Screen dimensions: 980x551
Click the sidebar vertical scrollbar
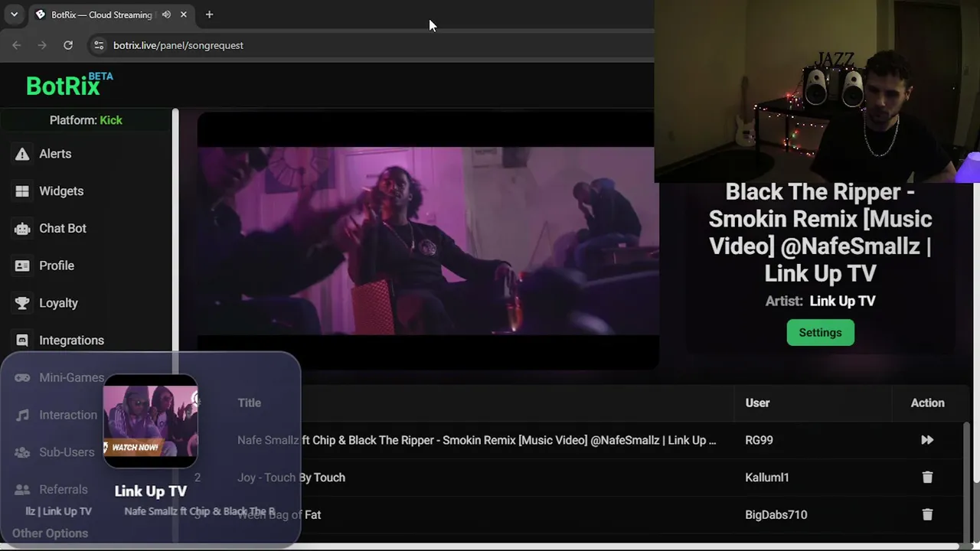pos(175,230)
